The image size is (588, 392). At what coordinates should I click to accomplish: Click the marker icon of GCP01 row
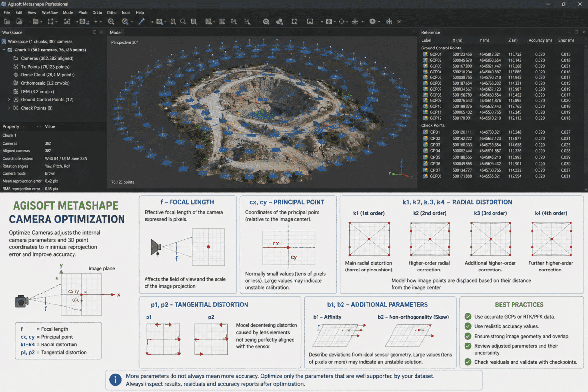click(x=425, y=54)
